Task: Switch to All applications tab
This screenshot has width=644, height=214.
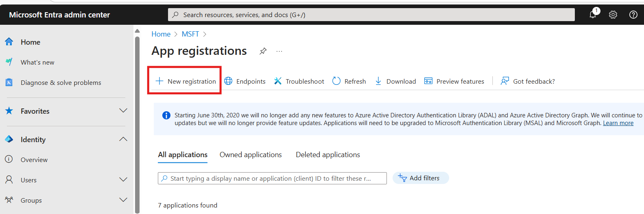Action: (183, 155)
